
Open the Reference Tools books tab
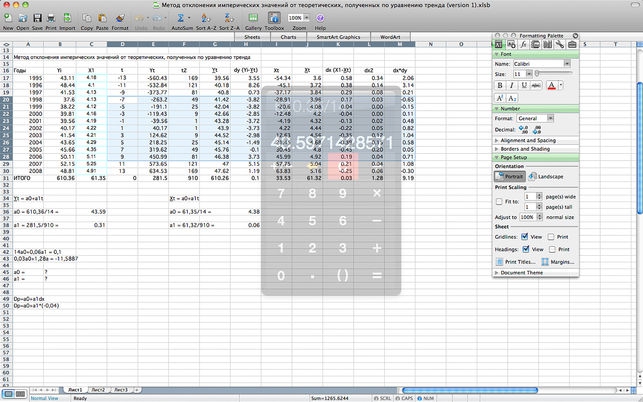(547, 45)
